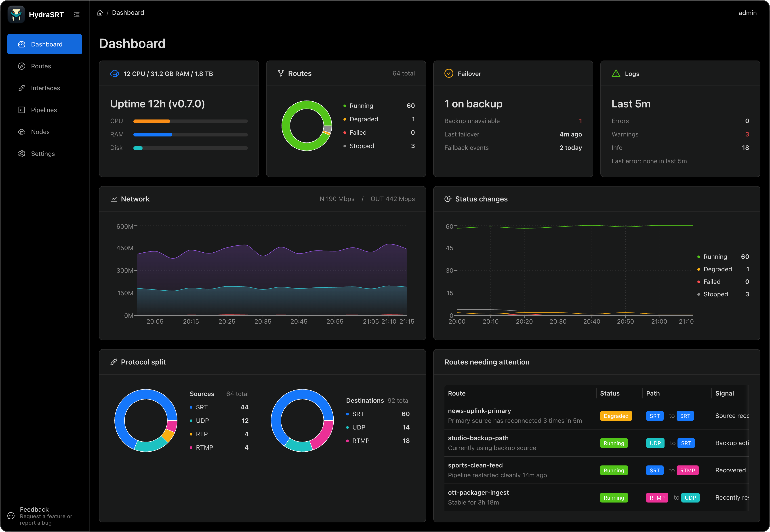Image resolution: width=770 pixels, height=532 pixels.
Task: Click the HydraSRT logo icon
Action: click(16, 14)
